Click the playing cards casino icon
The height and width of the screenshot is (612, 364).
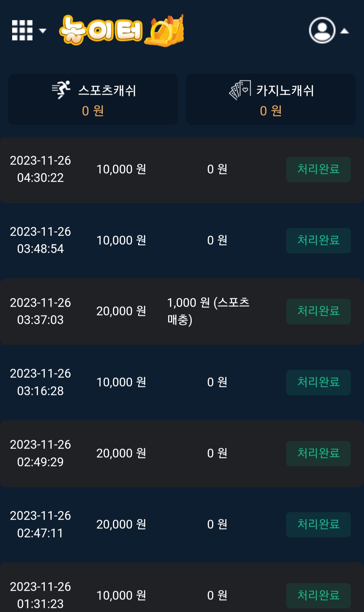[240, 90]
